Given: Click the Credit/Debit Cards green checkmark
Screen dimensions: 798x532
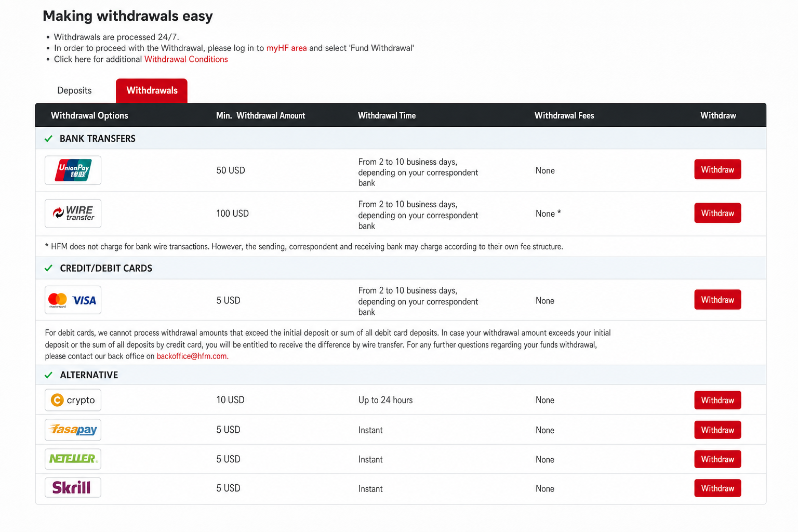Looking at the screenshot, I should [48, 268].
